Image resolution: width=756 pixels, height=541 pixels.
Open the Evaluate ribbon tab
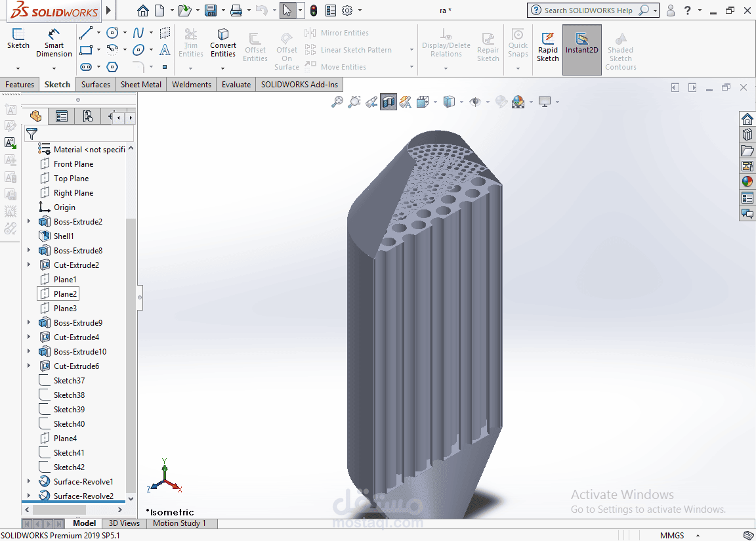(x=236, y=85)
